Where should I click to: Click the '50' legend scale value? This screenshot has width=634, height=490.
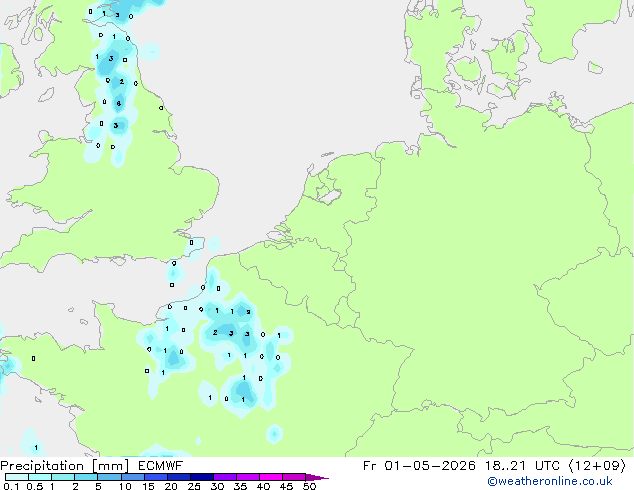click(309, 486)
